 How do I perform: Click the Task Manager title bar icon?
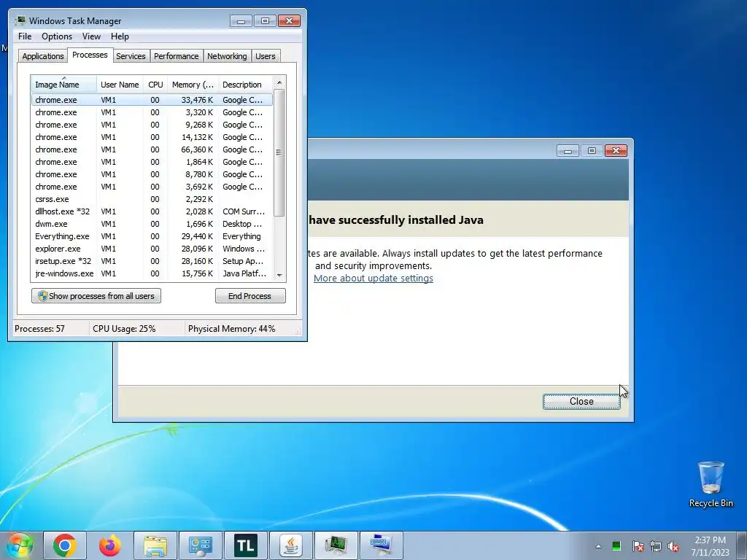pyautogui.click(x=20, y=20)
